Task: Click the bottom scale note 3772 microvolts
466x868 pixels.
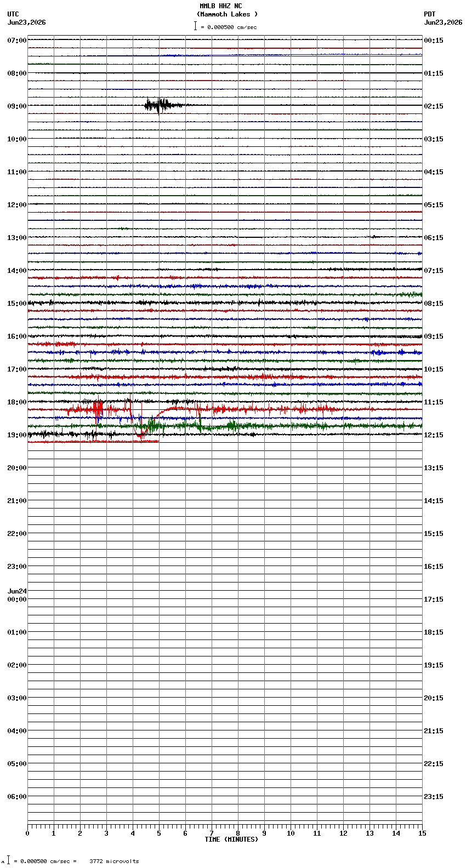Action: point(114,861)
